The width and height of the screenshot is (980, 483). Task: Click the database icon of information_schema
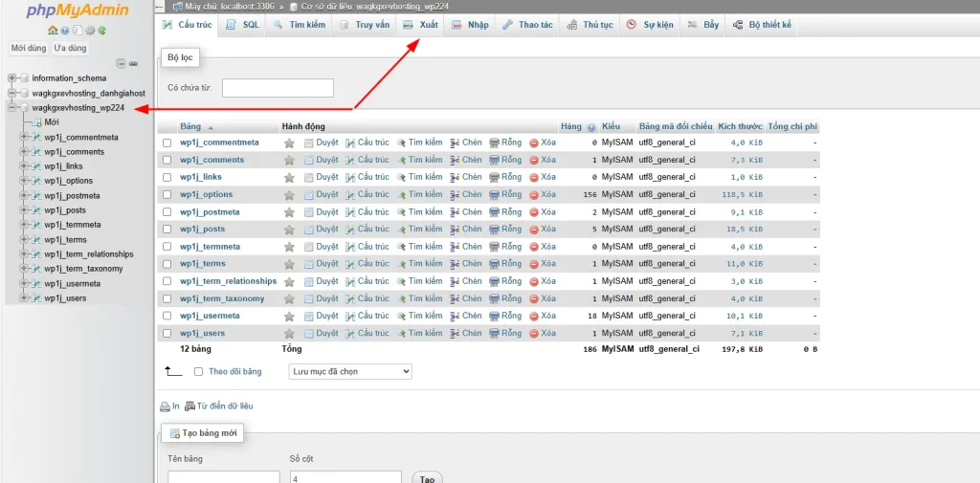(x=25, y=78)
